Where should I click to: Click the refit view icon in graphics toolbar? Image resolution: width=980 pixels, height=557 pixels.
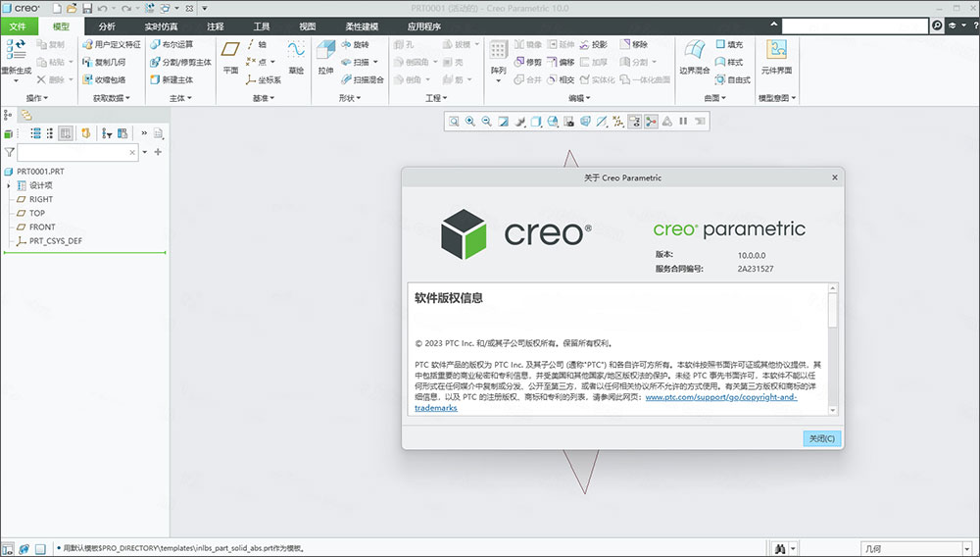(455, 122)
